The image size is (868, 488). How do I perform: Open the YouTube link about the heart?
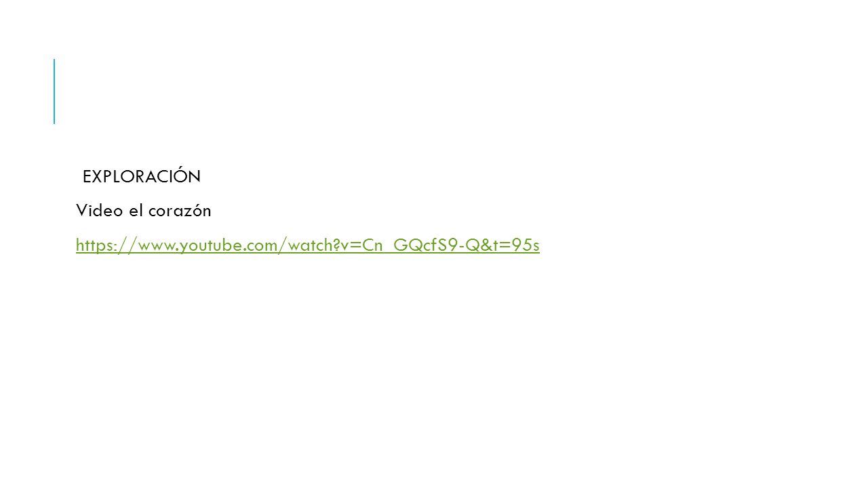[308, 245]
